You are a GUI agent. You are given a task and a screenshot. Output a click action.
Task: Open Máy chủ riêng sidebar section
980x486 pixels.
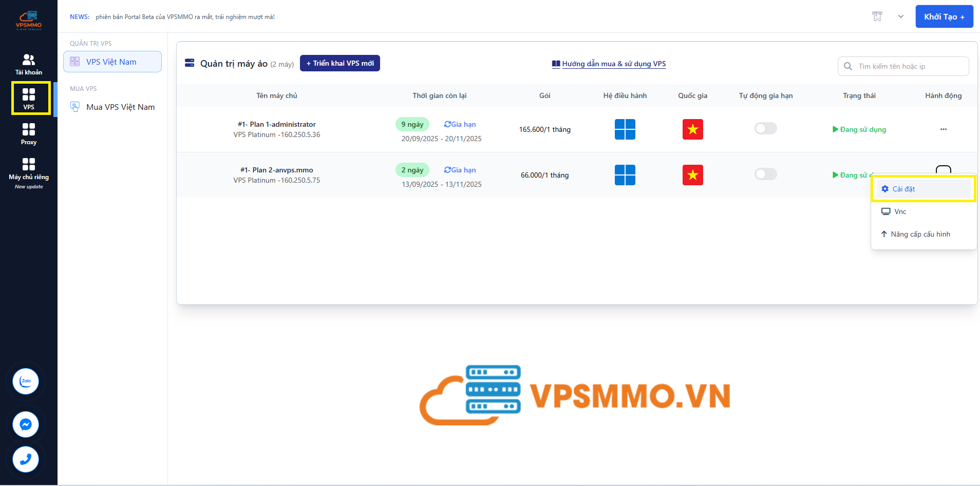29,169
